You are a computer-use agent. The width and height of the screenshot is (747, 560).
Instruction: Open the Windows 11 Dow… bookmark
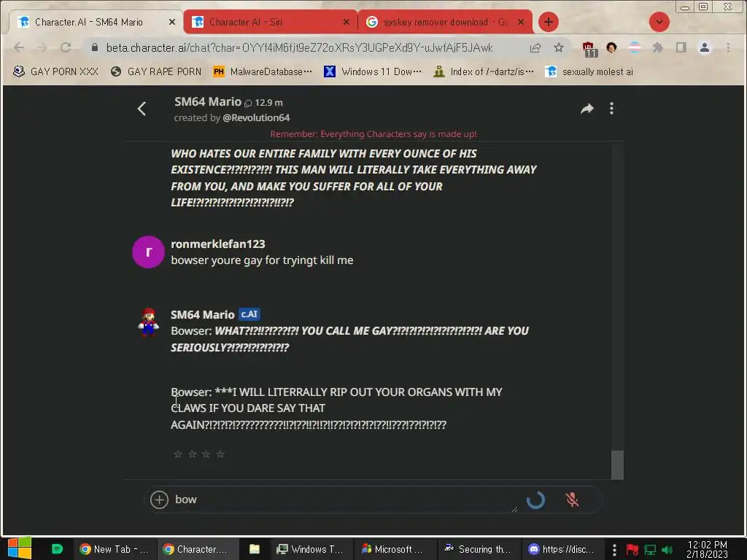click(373, 71)
